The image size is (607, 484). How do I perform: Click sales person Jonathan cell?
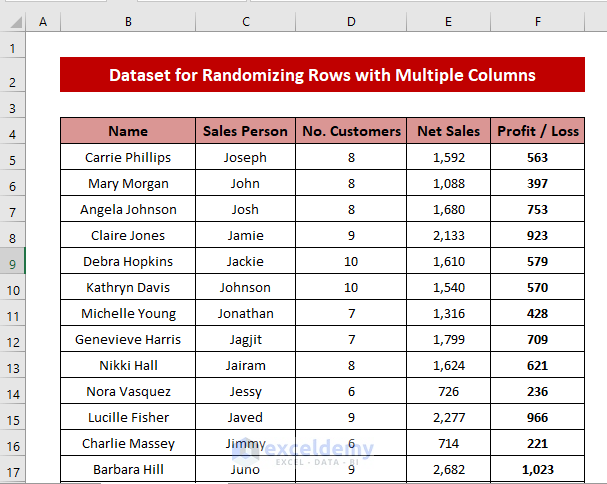pyautogui.click(x=245, y=313)
